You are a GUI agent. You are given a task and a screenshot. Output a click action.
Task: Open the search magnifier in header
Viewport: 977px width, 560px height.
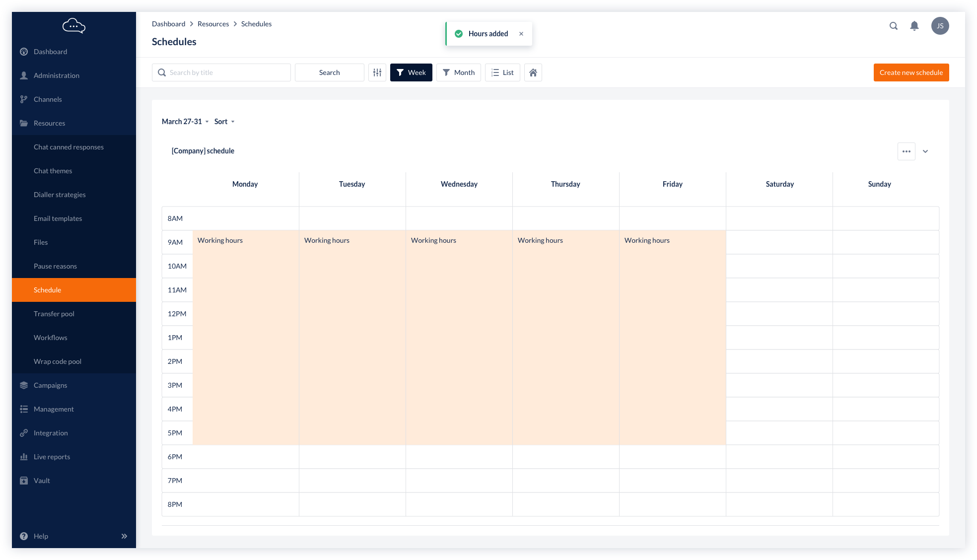point(893,26)
